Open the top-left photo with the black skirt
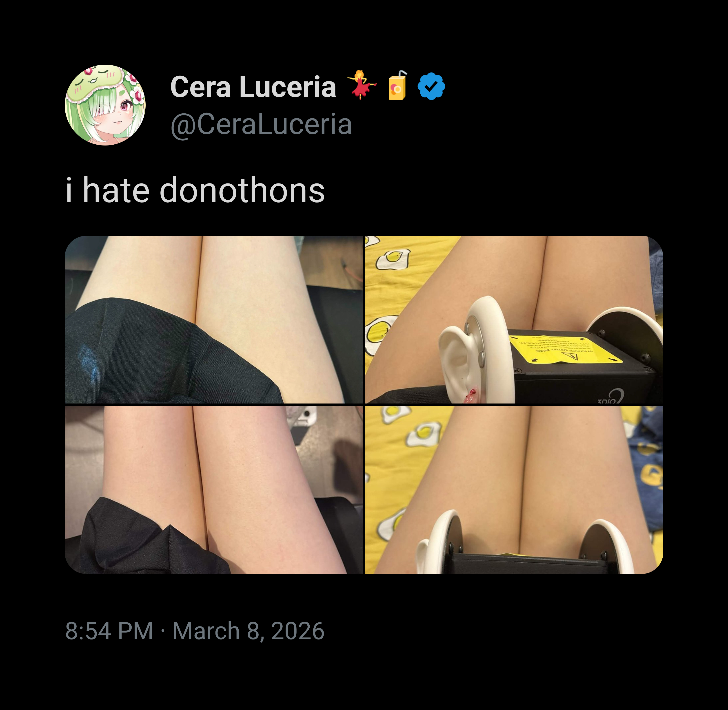Viewport: 728px width, 710px height. (213, 320)
